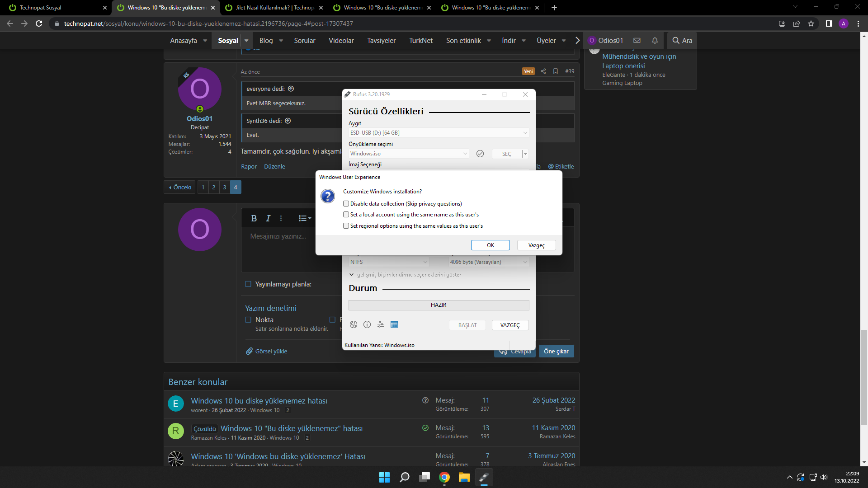Screen dimensions: 868x488
Task: Check the Set regional options checkbox
Action: [x=346, y=226]
